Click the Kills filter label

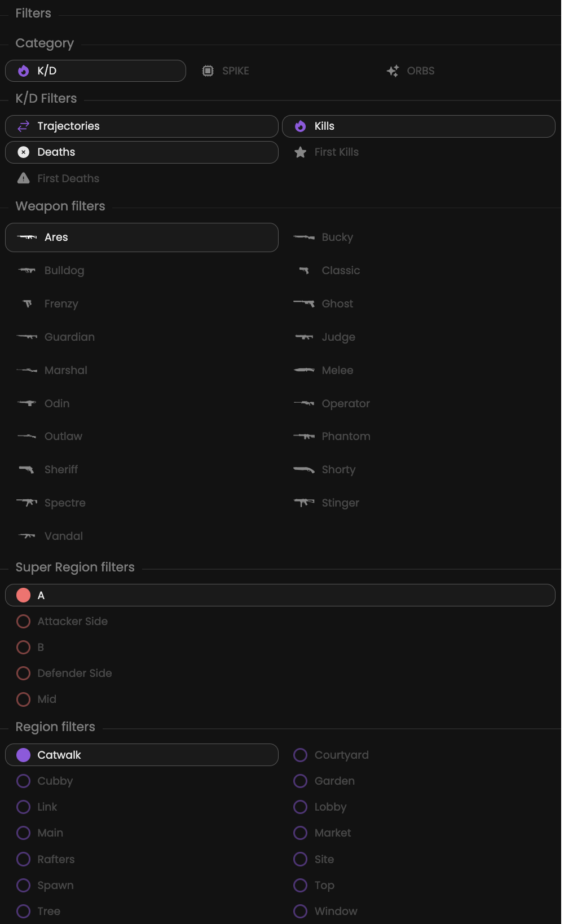(x=324, y=126)
